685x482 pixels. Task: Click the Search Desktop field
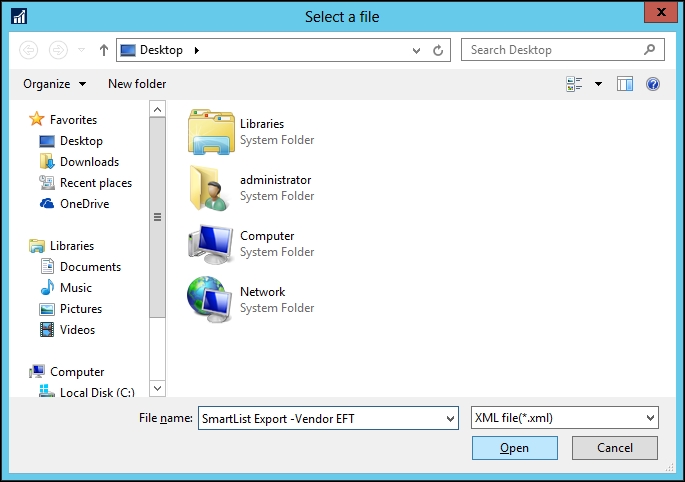coord(554,50)
